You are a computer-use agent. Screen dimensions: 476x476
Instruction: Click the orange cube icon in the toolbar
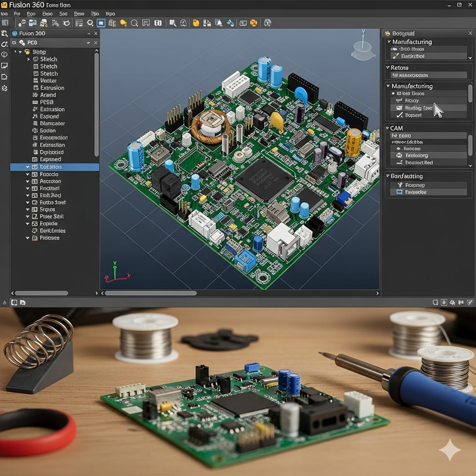coord(196,23)
